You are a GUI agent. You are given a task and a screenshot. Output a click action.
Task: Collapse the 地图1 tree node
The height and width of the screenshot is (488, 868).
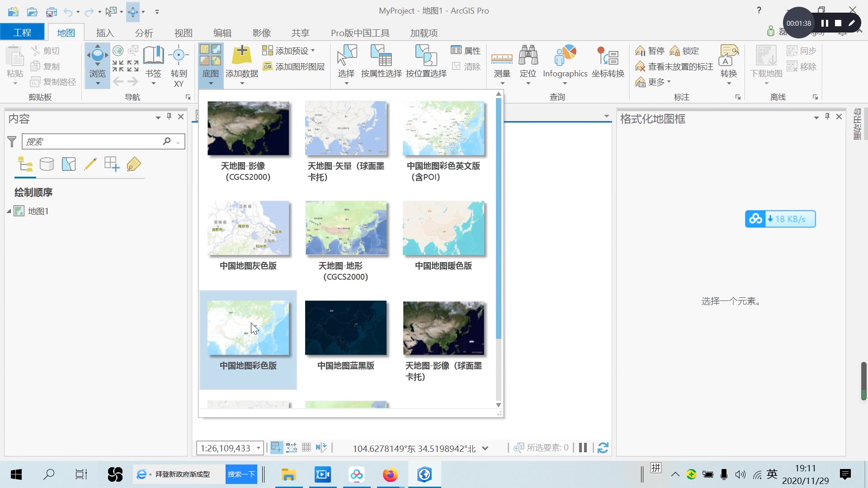click(x=9, y=211)
